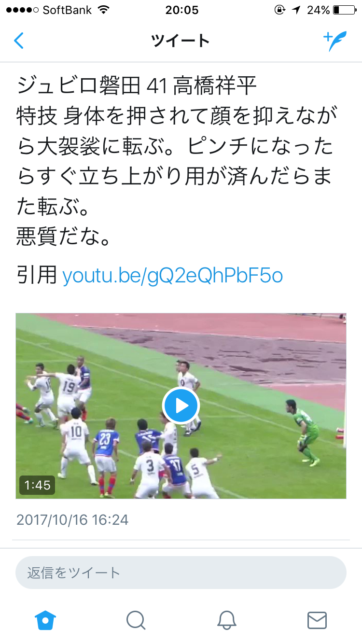Tap the location arrow icon in status bar
This screenshot has width=362, height=644.
(296, 10)
